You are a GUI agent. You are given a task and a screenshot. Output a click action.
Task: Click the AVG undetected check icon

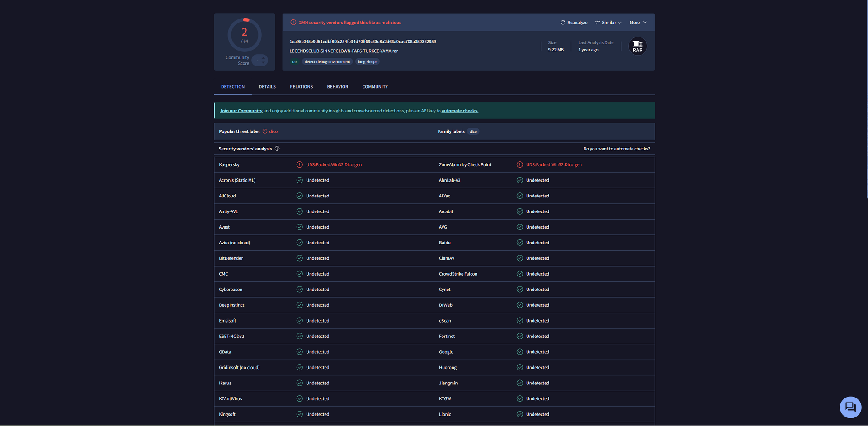[520, 227]
